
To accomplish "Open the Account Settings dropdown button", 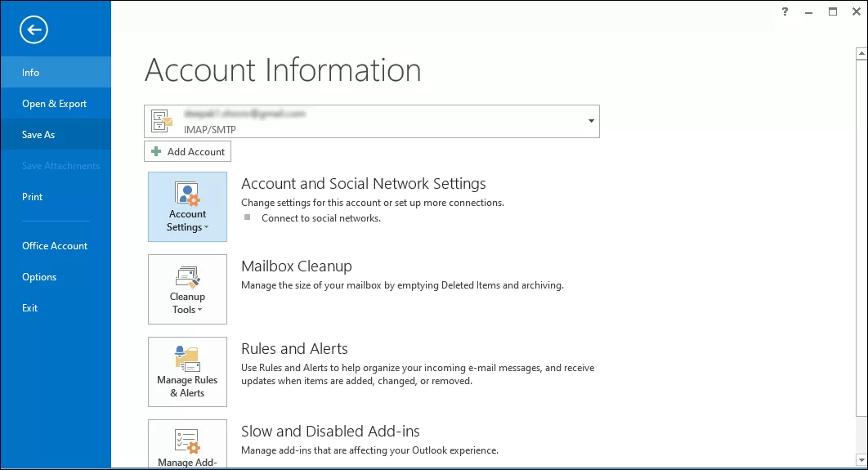I will [187, 207].
